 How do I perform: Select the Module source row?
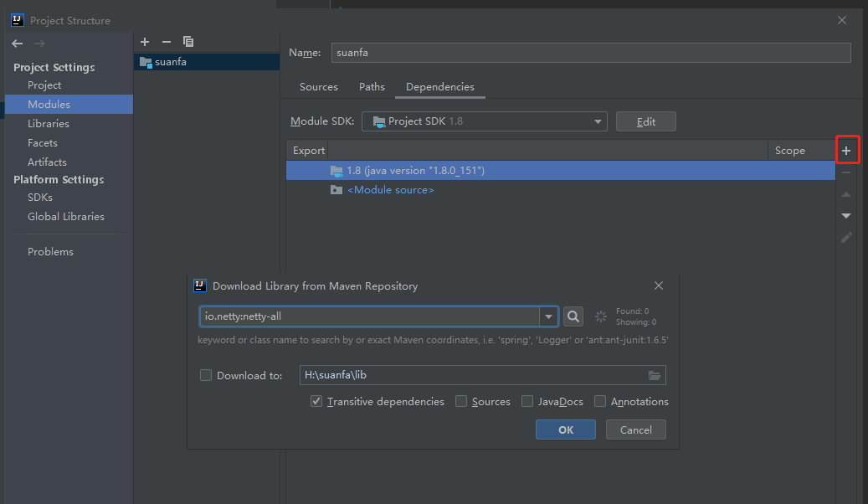click(x=560, y=190)
